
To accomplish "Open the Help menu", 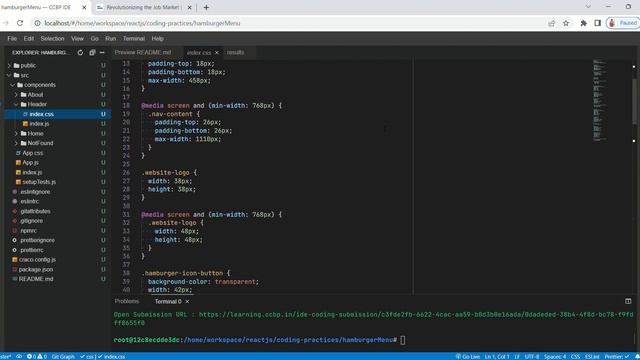I will pos(158,39).
